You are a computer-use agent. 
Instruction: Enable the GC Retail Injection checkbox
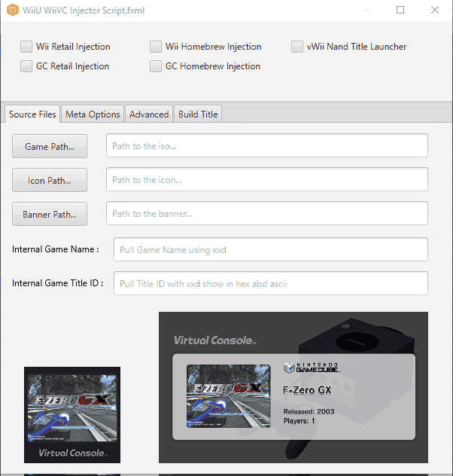26,66
